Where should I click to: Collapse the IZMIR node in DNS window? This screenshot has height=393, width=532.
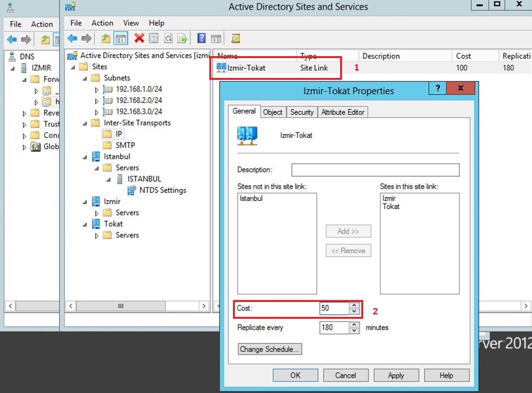point(13,68)
